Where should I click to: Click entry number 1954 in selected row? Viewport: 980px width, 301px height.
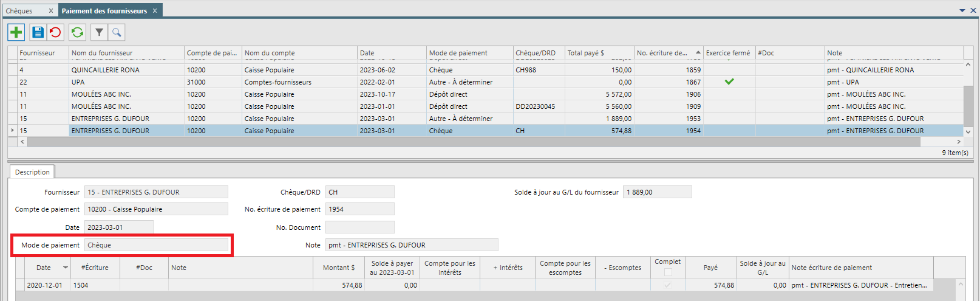[669, 131]
